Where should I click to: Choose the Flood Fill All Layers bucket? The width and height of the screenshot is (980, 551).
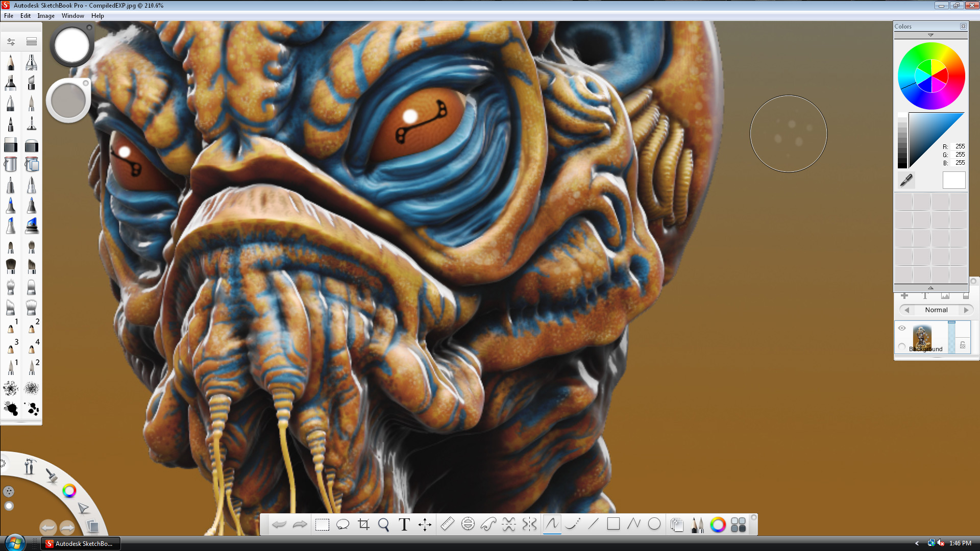pos(31,164)
